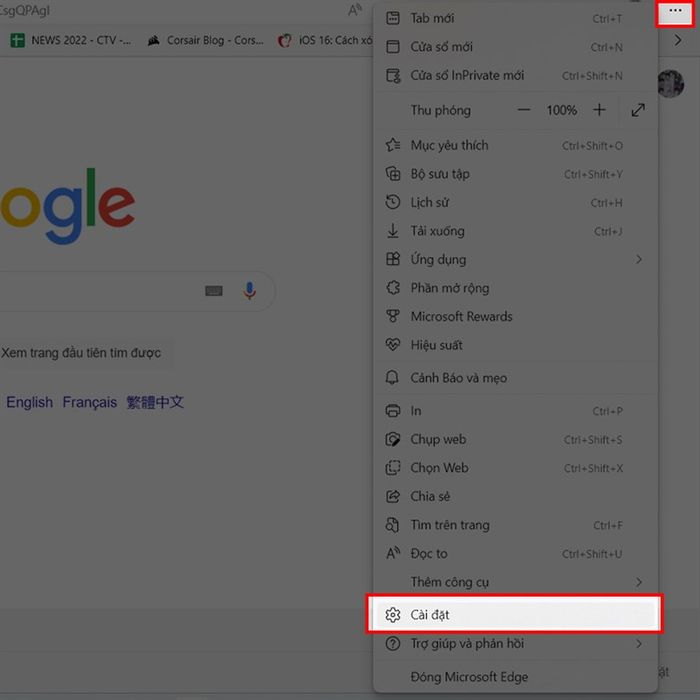Open the iOS 16: Cách xó bookmark
The height and width of the screenshot is (700, 700).
(325, 40)
